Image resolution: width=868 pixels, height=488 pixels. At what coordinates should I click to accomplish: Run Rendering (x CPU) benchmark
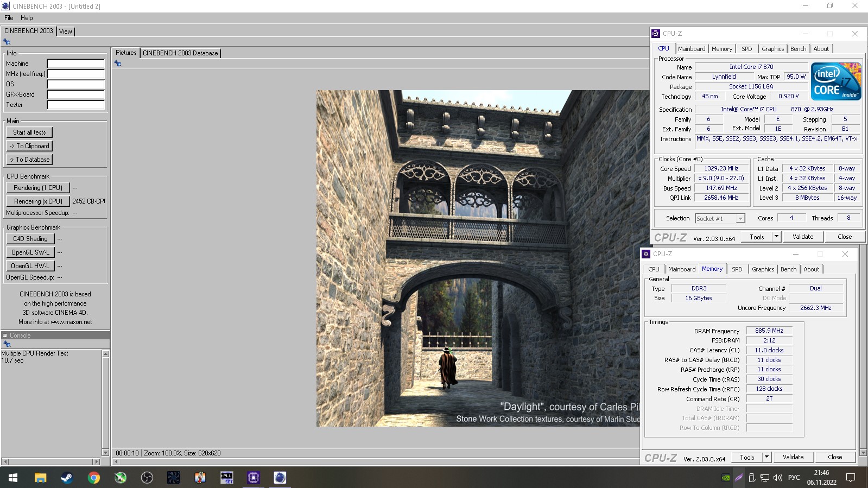point(38,201)
